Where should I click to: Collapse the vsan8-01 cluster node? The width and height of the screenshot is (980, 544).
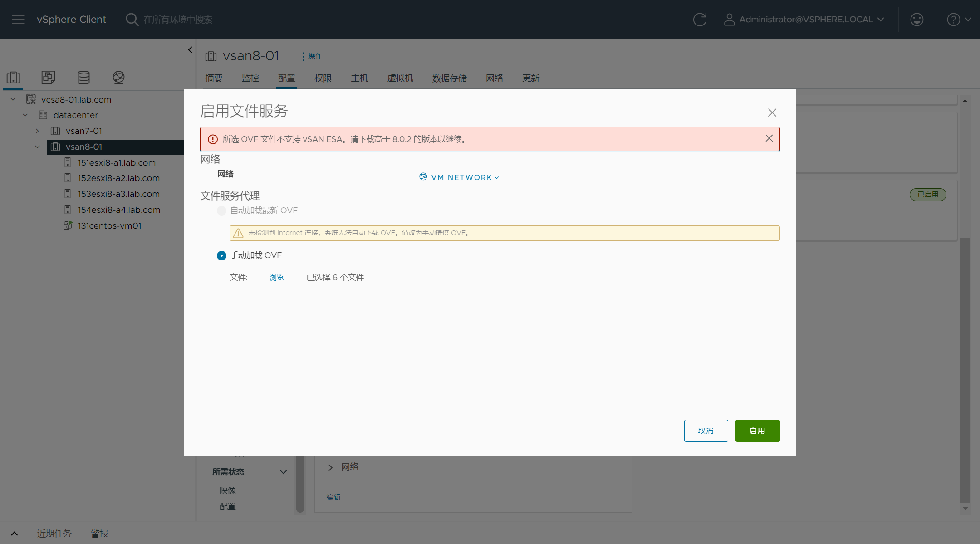click(x=37, y=147)
